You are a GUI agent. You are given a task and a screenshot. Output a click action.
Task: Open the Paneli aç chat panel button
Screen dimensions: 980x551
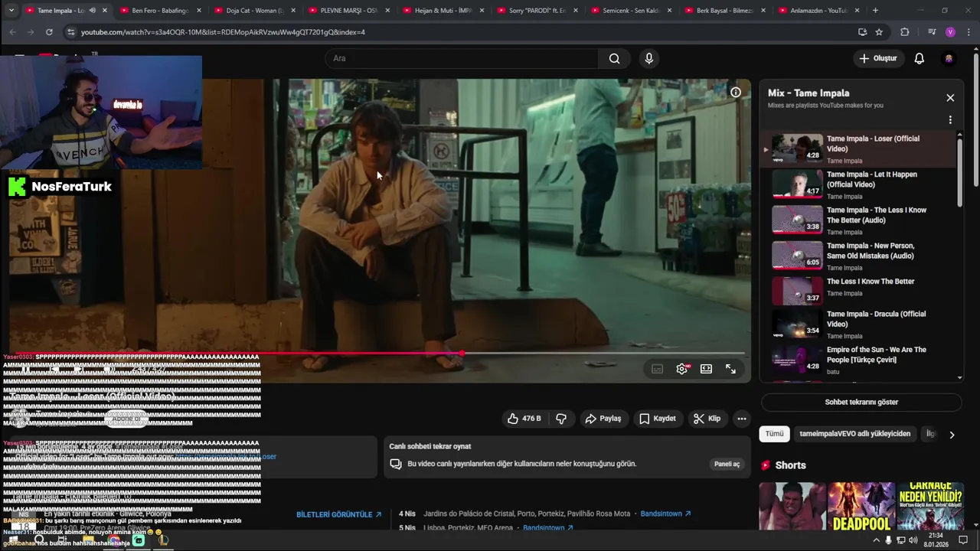pyautogui.click(x=727, y=464)
